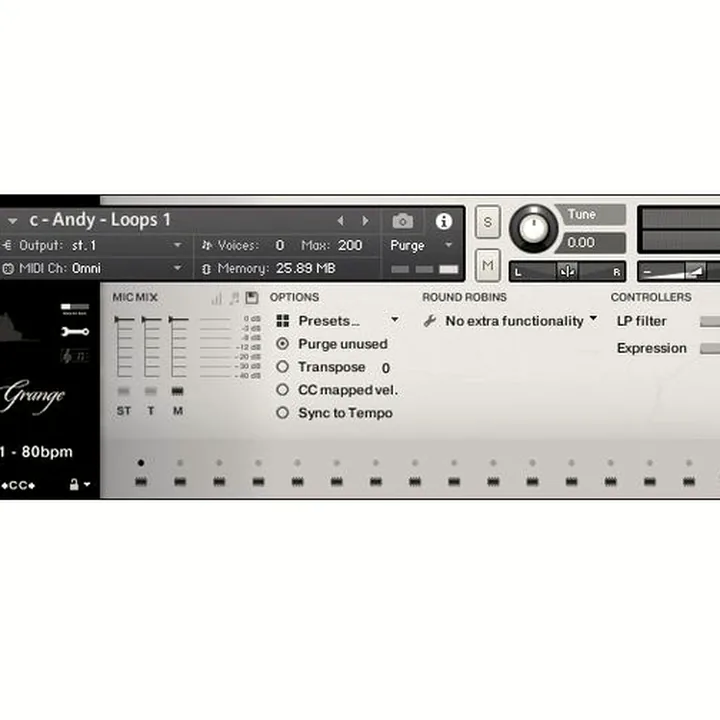The width and height of the screenshot is (720, 720).
Task: Click the LP filter controller slider
Action: click(710, 321)
